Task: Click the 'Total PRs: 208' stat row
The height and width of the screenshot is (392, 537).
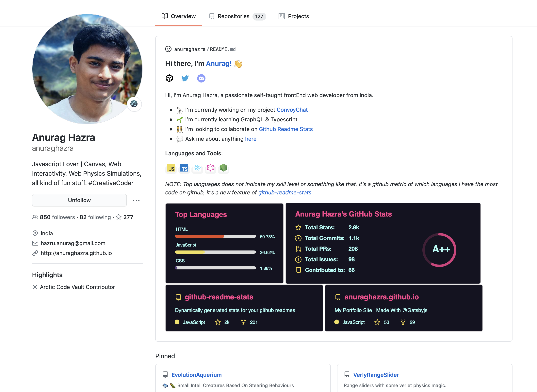Action: [x=327, y=249]
